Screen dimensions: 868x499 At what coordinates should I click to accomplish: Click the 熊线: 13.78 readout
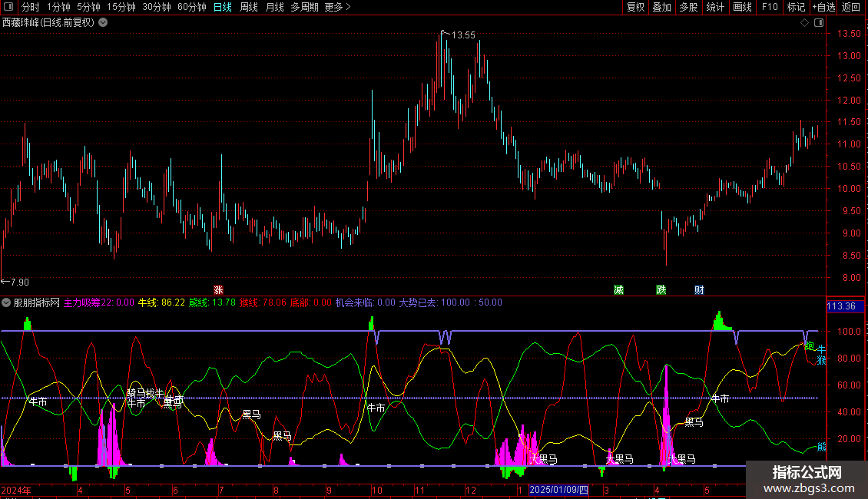213,302
